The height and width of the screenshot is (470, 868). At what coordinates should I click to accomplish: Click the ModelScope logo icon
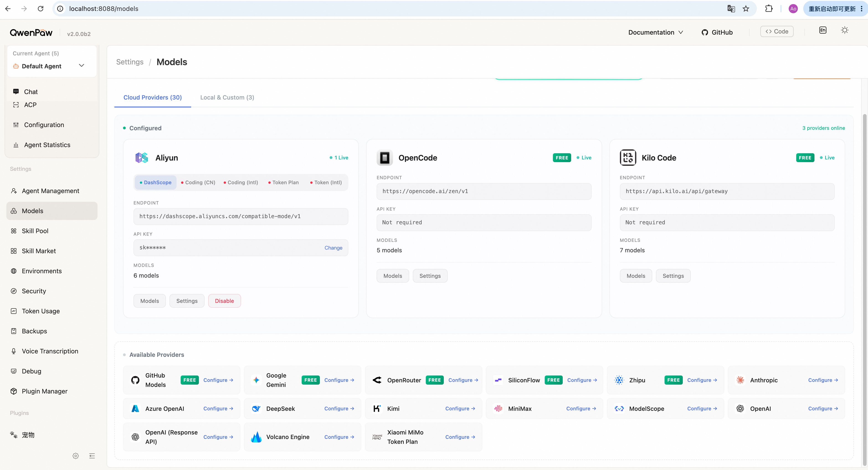tap(619, 408)
